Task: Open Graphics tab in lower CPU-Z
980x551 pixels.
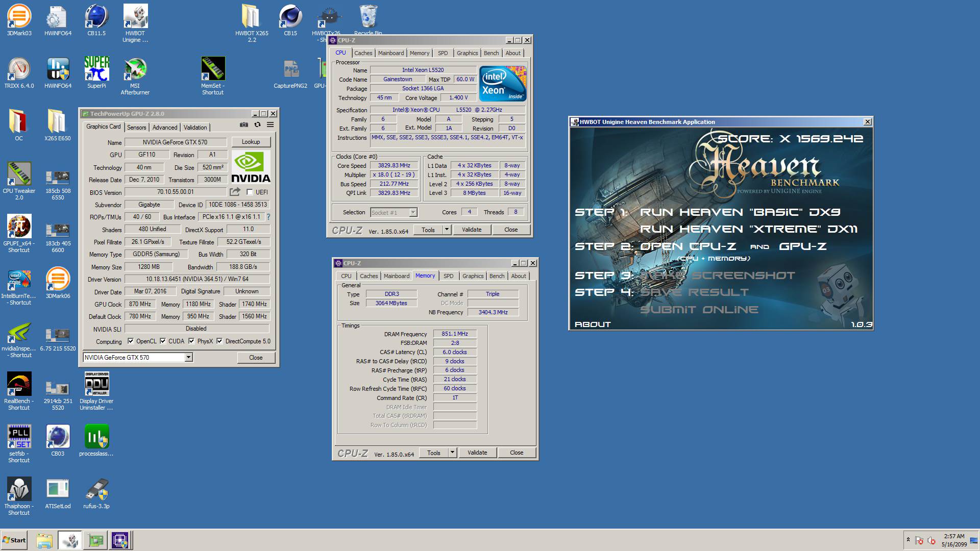Action: 473,276
